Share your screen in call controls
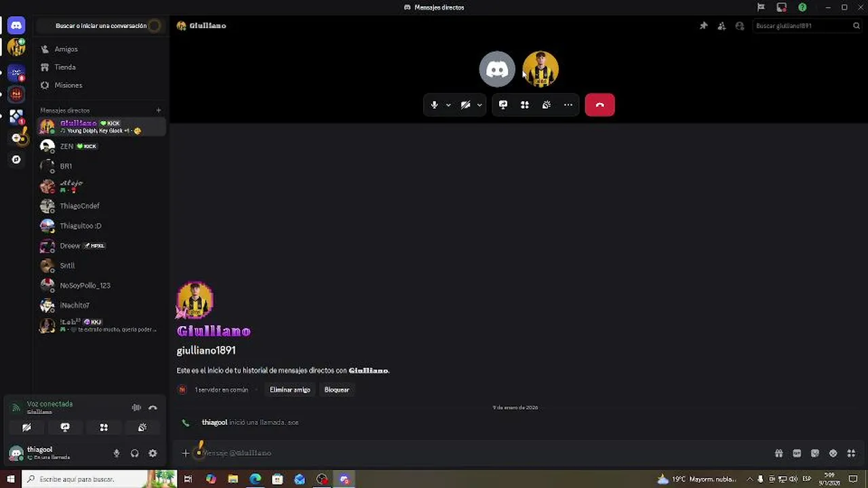Image resolution: width=868 pixels, height=488 pixels. [x=503, y=105]
